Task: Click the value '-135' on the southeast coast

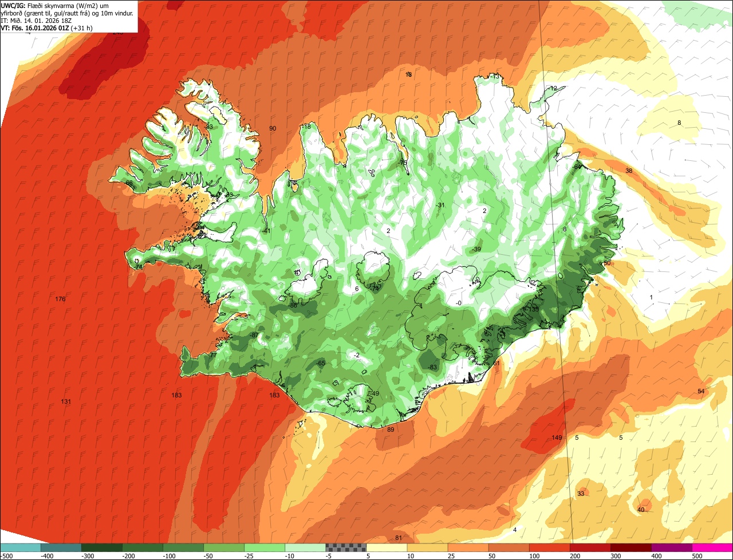Action: (533, 309)
